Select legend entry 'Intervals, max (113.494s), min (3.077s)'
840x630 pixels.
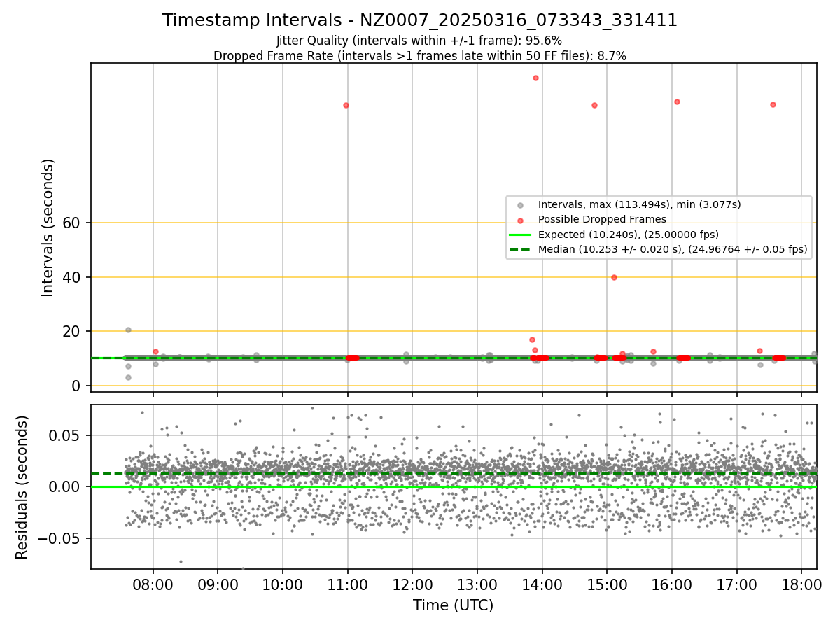coord(639,204)
